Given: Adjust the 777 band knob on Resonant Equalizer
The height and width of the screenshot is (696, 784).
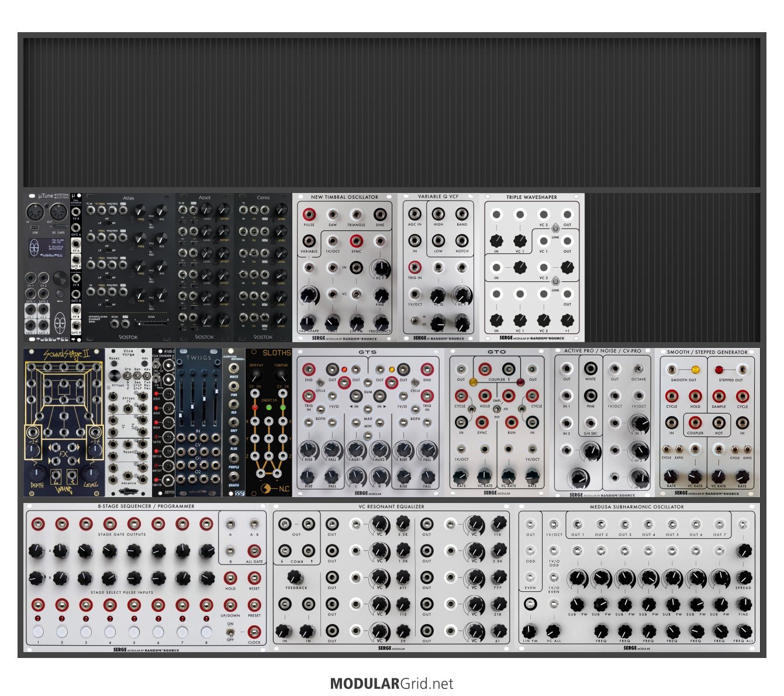Looking at the screenshot, I should point(498,577).
